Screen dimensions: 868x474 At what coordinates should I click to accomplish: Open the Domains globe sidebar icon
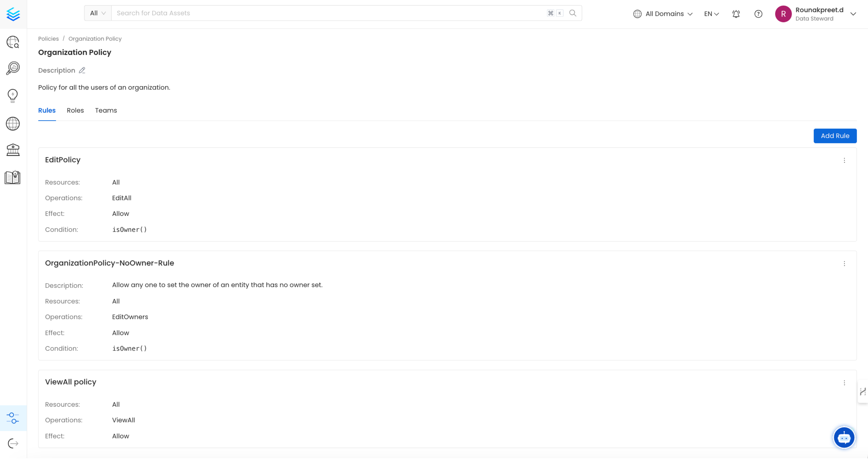[x=13, y=123]
